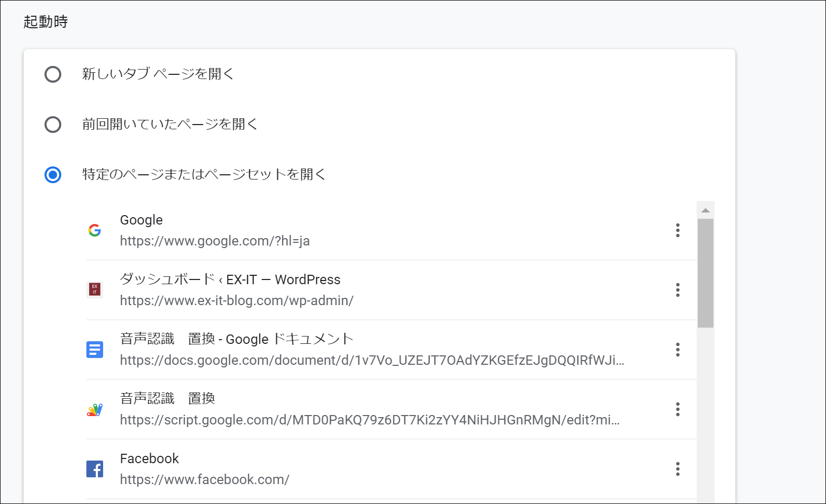Click the "起動時" section heading
The height and width of the screenshot is (504, 826).
click(x=46, y=21)
